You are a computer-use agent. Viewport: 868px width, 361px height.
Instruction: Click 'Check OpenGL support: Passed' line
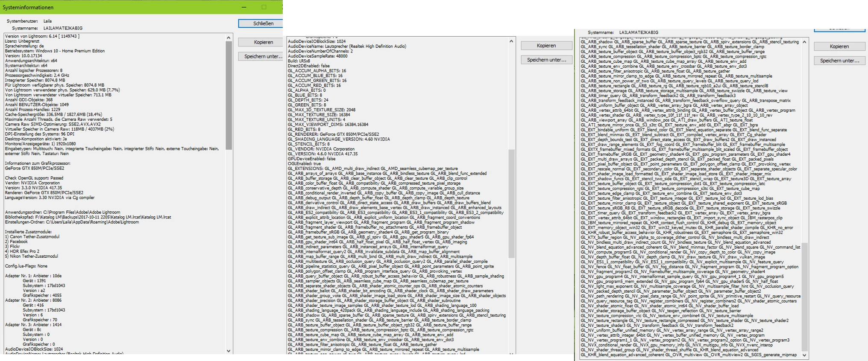pos(34,178)
